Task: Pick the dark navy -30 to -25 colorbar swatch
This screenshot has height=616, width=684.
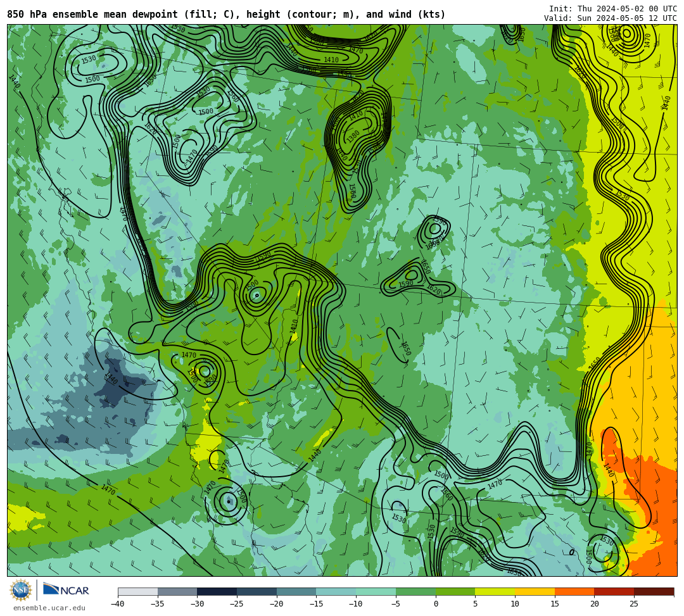Action: (217, 591)
